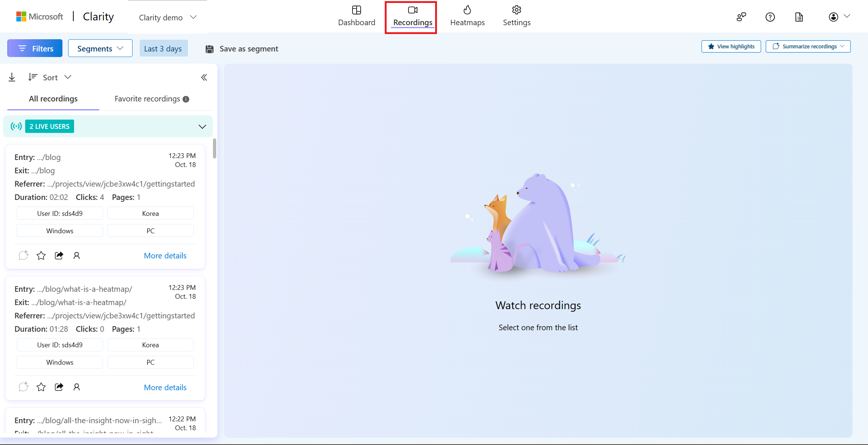Image resolution: width=868 pixels, height=445 pixels.
Task: Open the help question mark icon
Action: point(770,17)
